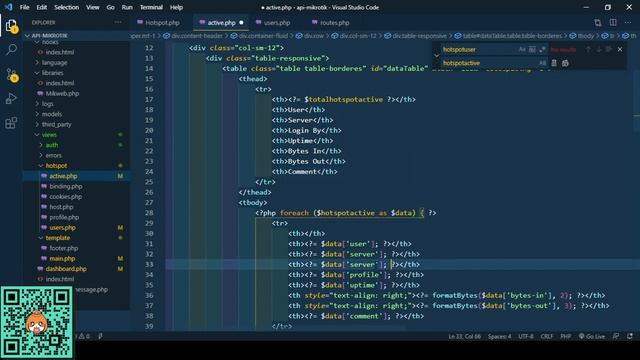Open the Explorer view in activity bar
This screenshot has width=640, height=360.
point(11,26)
